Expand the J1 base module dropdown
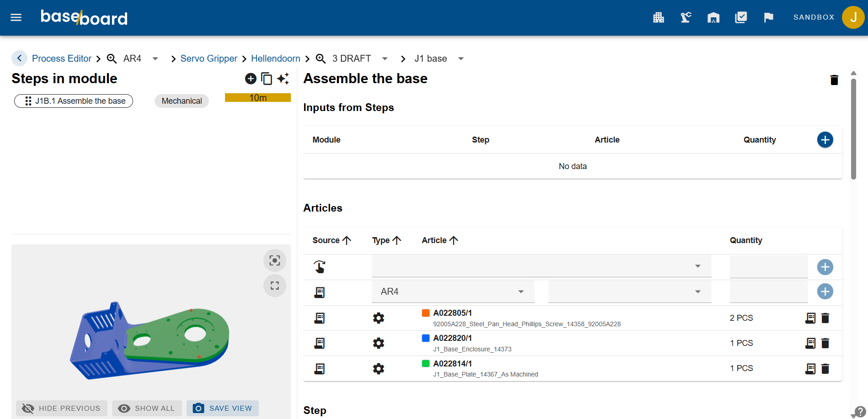 461,58
